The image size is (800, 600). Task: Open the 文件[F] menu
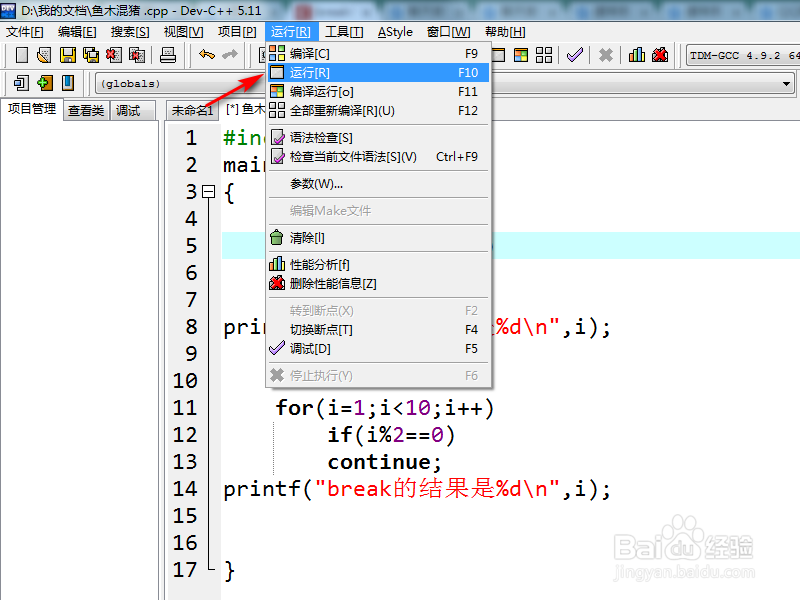click(24, 32)
